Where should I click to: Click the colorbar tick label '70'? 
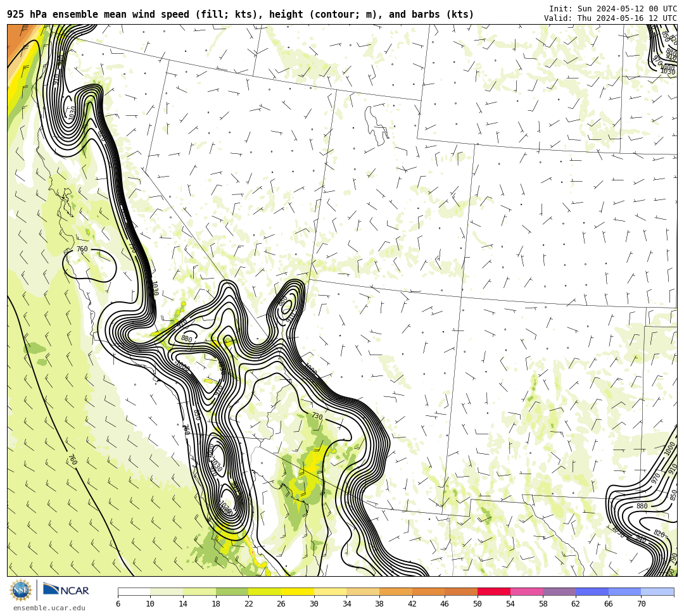641,604
